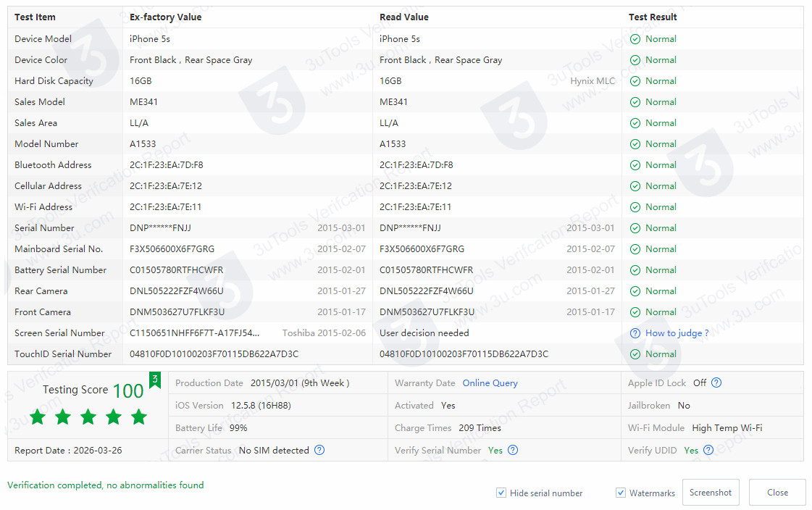Close the verification report dialog
The height and width of the screenshot is (510, 812).
tap(777, 493)
